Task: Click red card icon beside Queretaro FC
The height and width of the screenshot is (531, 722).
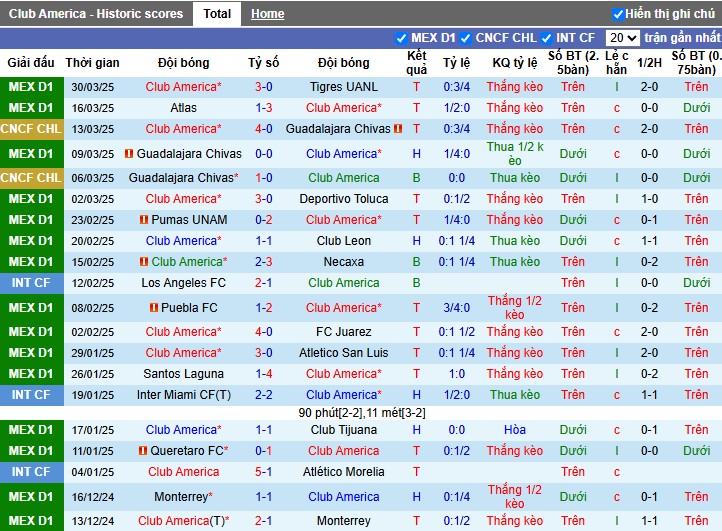Action: [143, 451]
